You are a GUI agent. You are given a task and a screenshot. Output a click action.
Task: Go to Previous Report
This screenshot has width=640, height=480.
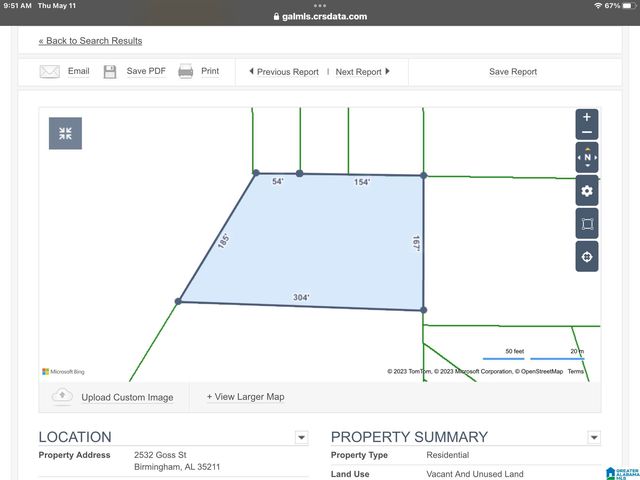(x=283, y=72)
